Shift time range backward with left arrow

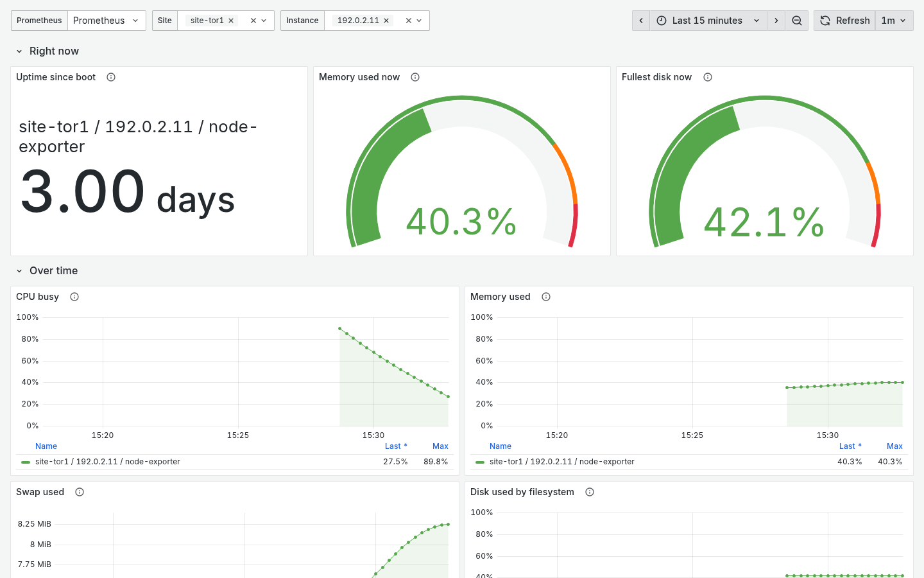tap(641, 21)
